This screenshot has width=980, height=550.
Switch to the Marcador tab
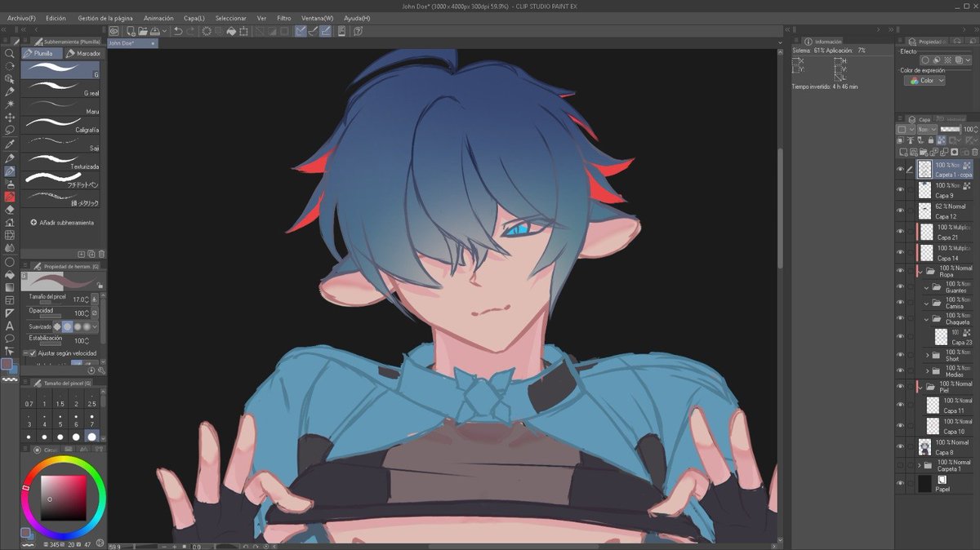click(x=82, y=53)
